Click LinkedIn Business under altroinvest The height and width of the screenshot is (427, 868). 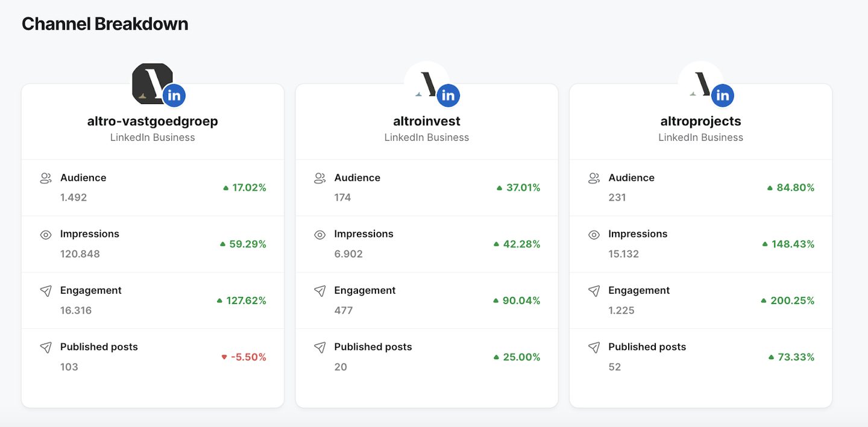tap(427, 137)
